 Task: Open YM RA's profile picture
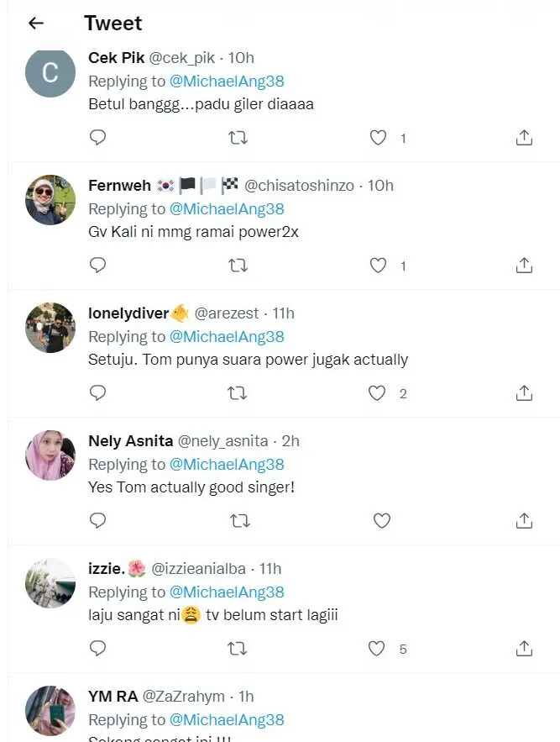click(50, 711)
